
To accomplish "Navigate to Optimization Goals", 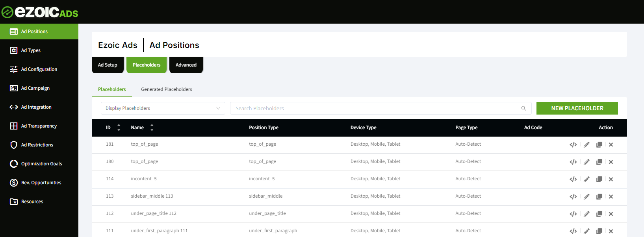I will click(41, 164).
